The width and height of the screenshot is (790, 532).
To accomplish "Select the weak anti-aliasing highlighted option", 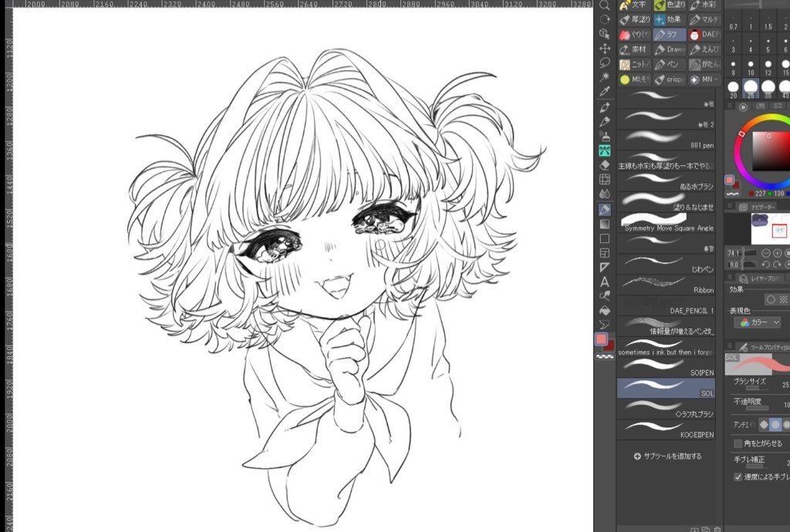I will pos(775,425).
